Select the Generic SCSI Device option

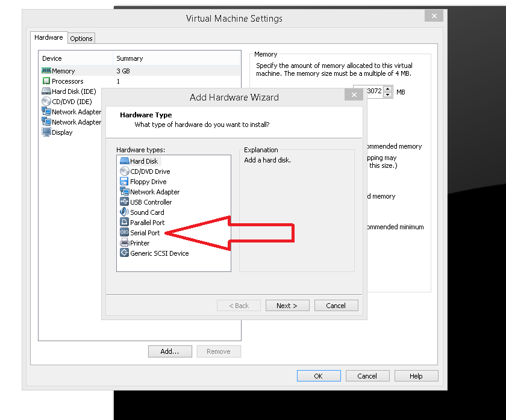(155, 253)
